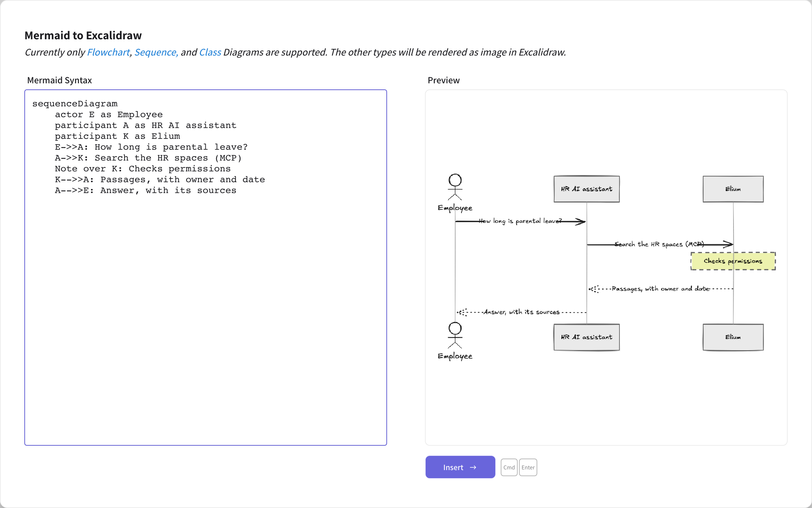Click the 'How long is parental leave?' arrow label

point(520,221)
